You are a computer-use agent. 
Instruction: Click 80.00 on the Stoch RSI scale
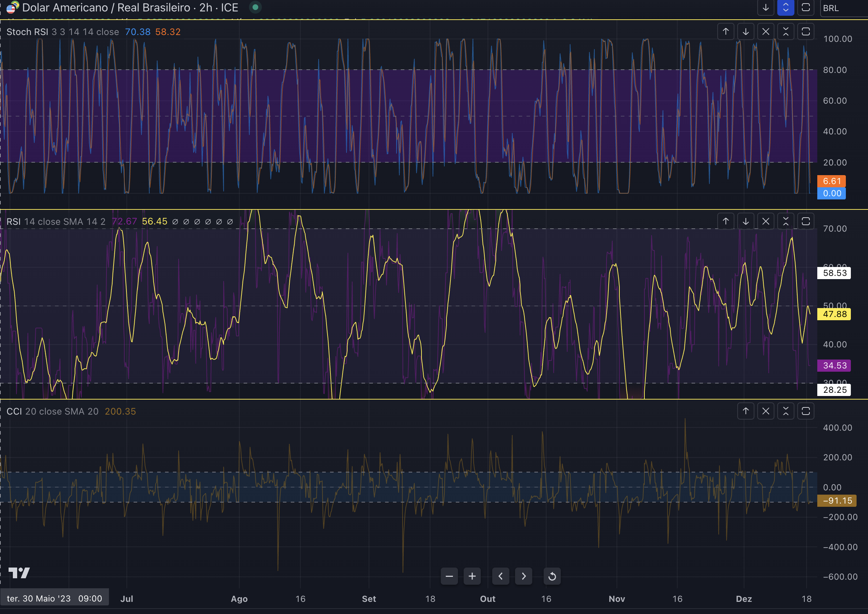coord(835,70)
